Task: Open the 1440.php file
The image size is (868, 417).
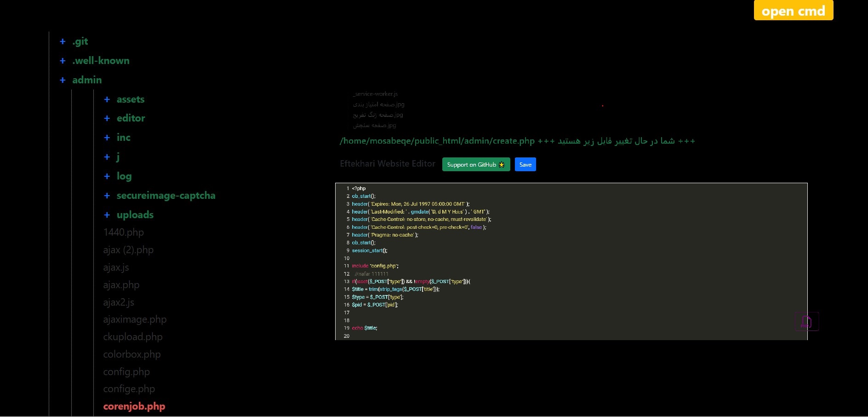Action: [x=123, y=232]
